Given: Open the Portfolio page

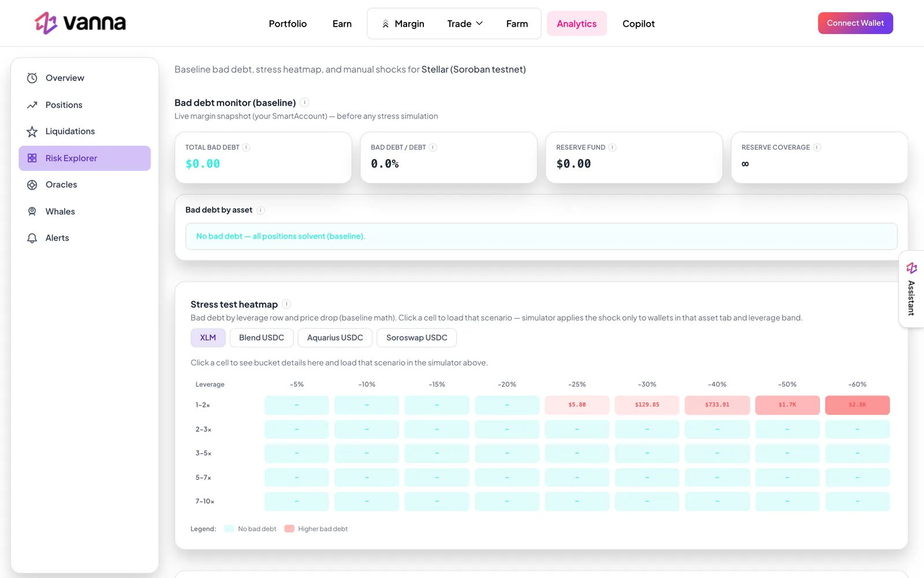Looking at the screenshot, I should pos(288,24).
